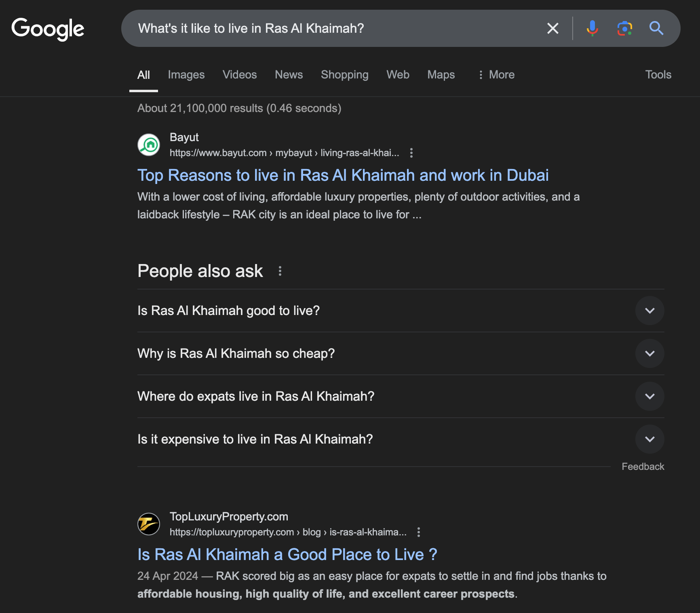The image size is (700, 613).
Task: Open the More search filters menu
Action: 496,75
